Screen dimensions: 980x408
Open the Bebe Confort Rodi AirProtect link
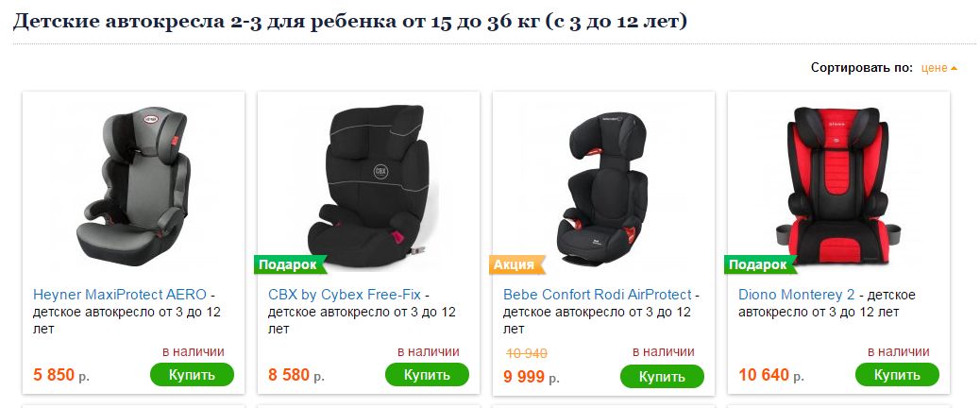click(x=598, y=295)
